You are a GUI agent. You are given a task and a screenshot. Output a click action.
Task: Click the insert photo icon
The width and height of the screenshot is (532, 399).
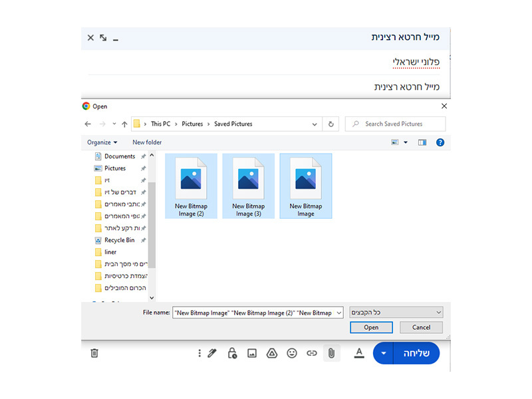point(252,353)
